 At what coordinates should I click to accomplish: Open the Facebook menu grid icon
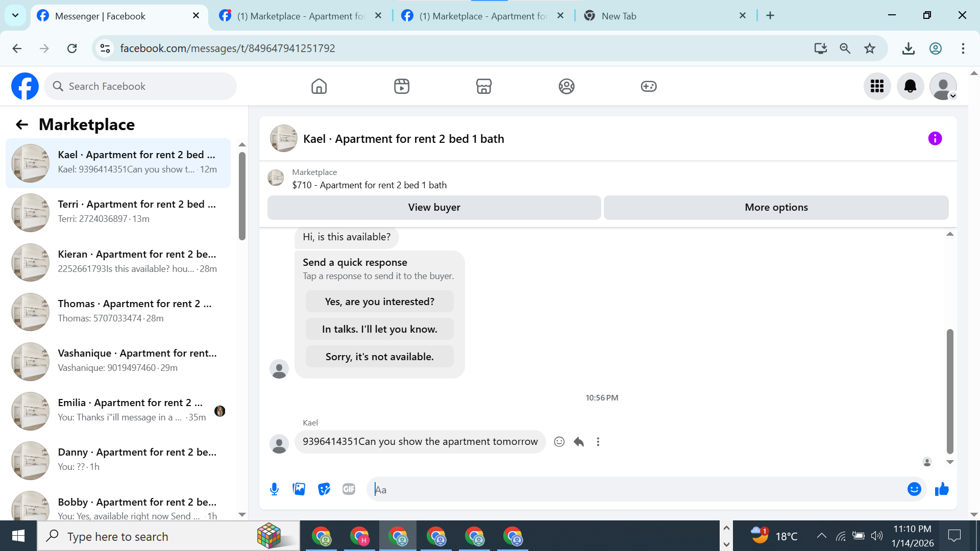point(877,86)
